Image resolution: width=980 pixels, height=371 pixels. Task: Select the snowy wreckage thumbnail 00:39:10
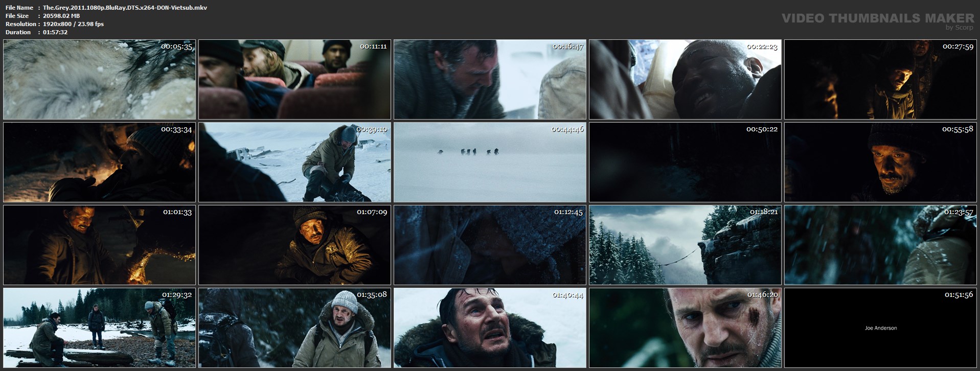(294, 162)
